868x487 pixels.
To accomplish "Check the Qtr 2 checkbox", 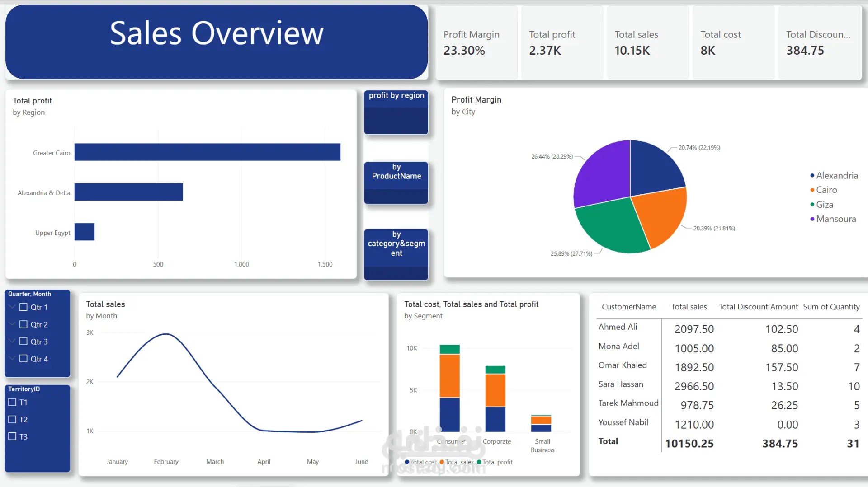I will 24,324.
